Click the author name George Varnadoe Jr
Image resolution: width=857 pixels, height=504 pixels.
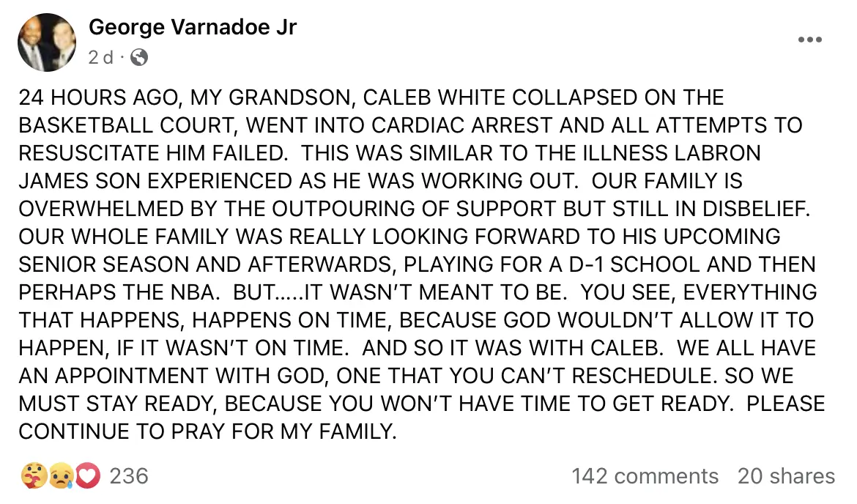coord(193,28)
